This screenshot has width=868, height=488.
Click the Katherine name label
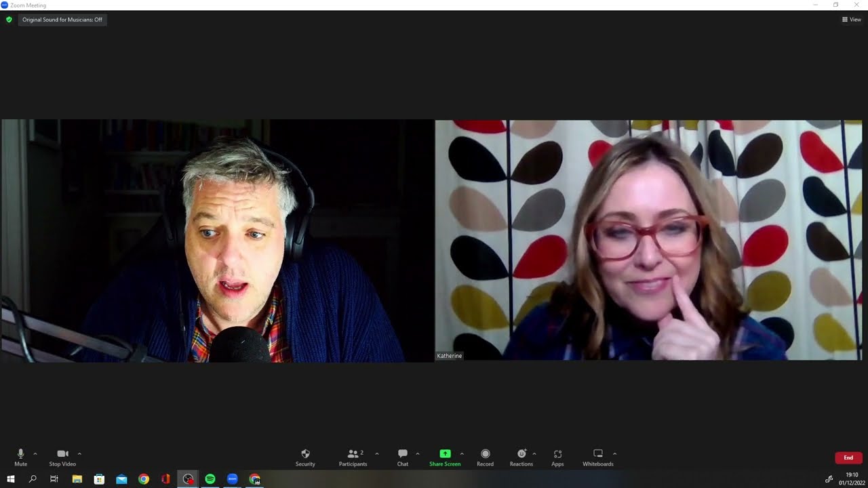coord(450,356)
